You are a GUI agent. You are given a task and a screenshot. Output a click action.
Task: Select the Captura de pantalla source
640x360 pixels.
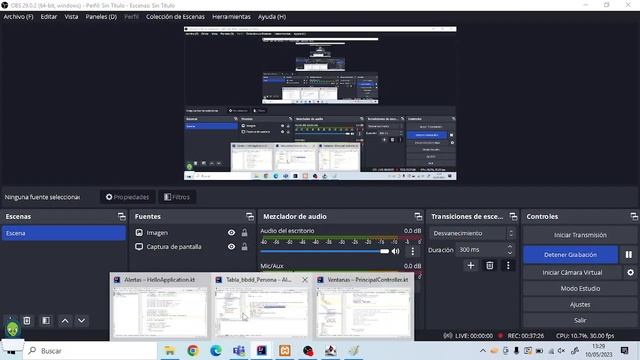(174, 247)
